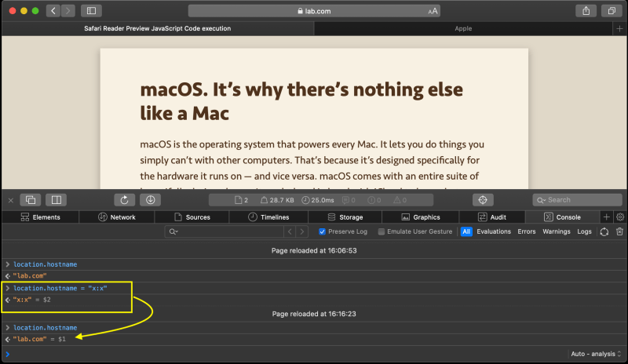Image resolution: width=628 pixels, height=364 pixels.
Task: Dock the inspector to the side
Action: [56, 200]
